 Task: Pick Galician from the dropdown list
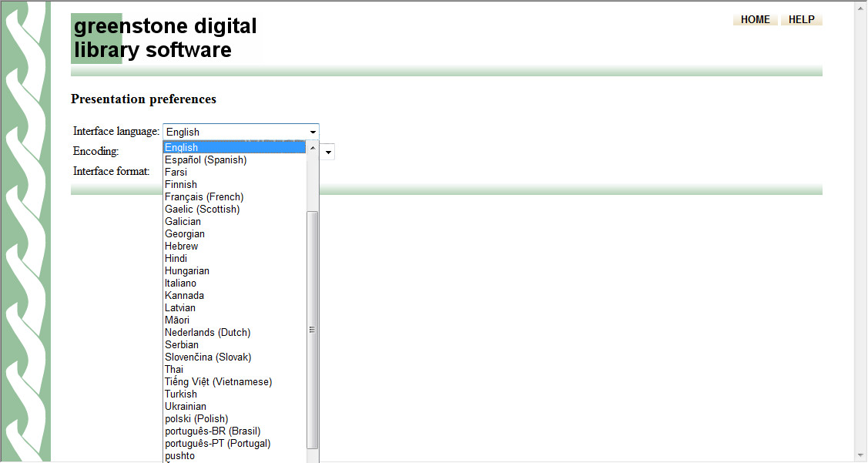click(235, 221)
